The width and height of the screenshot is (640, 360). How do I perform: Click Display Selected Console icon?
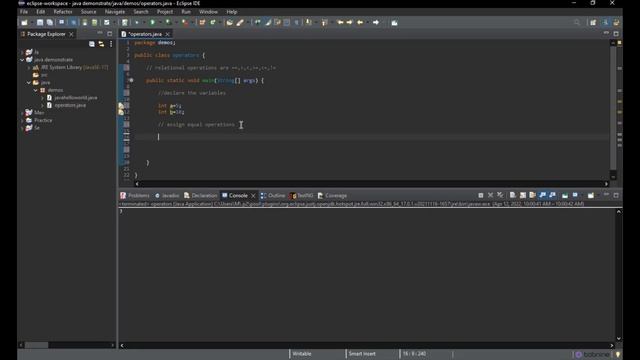575,196
